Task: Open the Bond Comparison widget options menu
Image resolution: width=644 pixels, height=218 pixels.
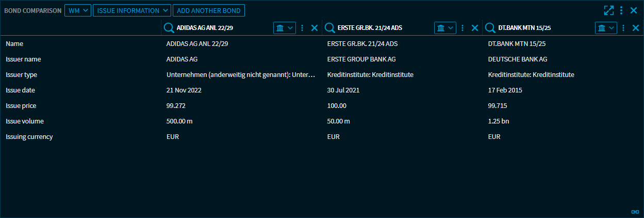Action: pyautogui.click(x=622, y=10)
